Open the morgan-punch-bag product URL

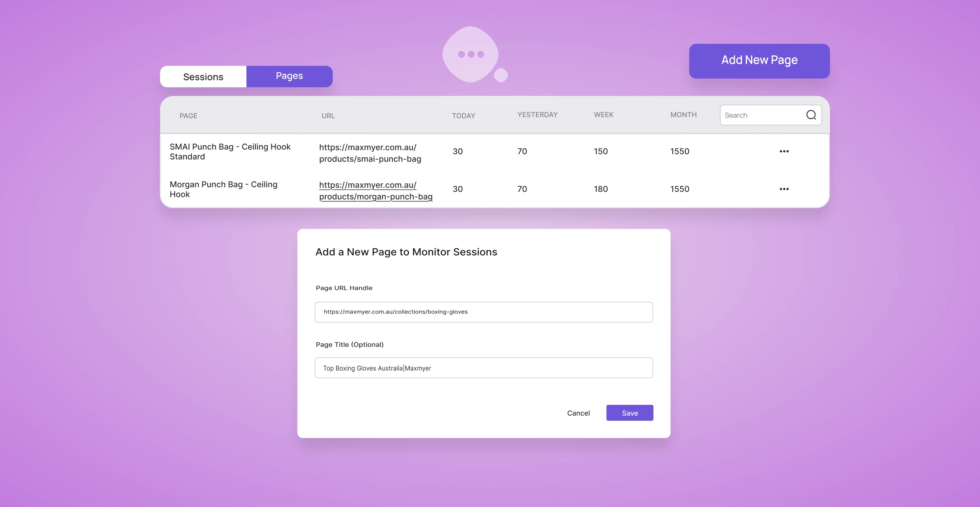(x=376, y=191)
